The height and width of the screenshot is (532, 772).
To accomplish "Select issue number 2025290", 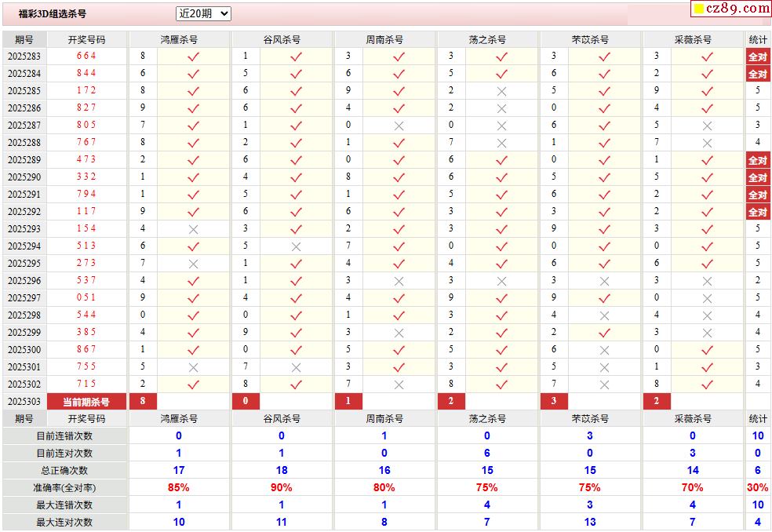I will (x=24, y=177).
